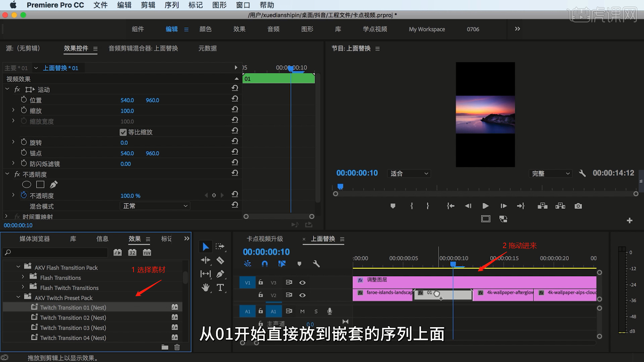Screen dimensions: 644x362
Task: Show more workspaces with double chevron
Action: click(x=517, y=29)
